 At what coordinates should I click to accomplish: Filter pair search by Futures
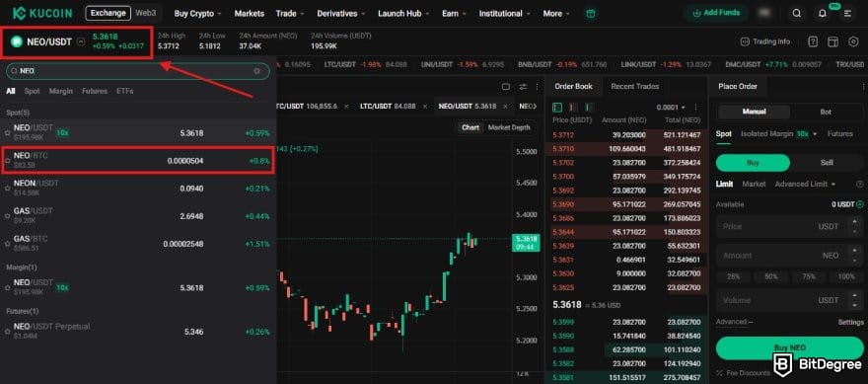95,91
